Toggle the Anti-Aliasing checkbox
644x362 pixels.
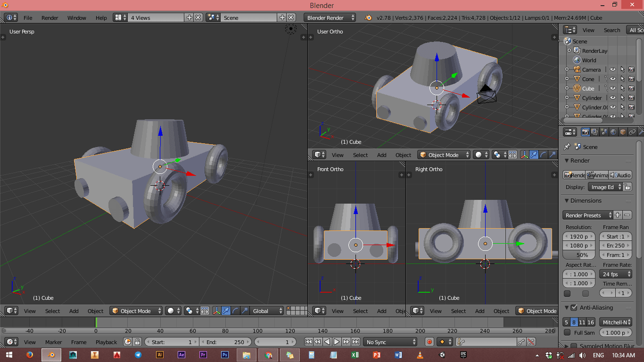(574, 307)
